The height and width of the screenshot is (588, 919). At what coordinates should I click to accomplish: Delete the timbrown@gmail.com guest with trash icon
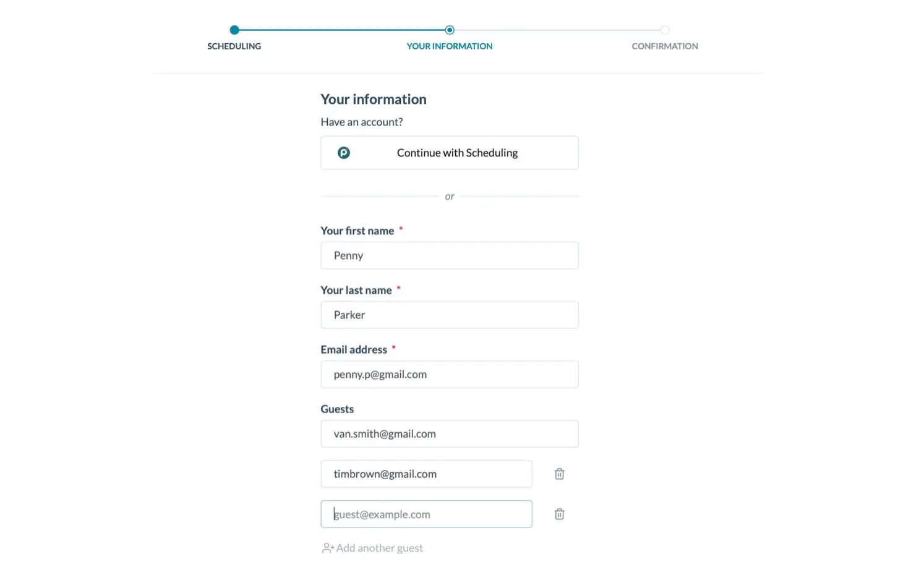(559, 474)
